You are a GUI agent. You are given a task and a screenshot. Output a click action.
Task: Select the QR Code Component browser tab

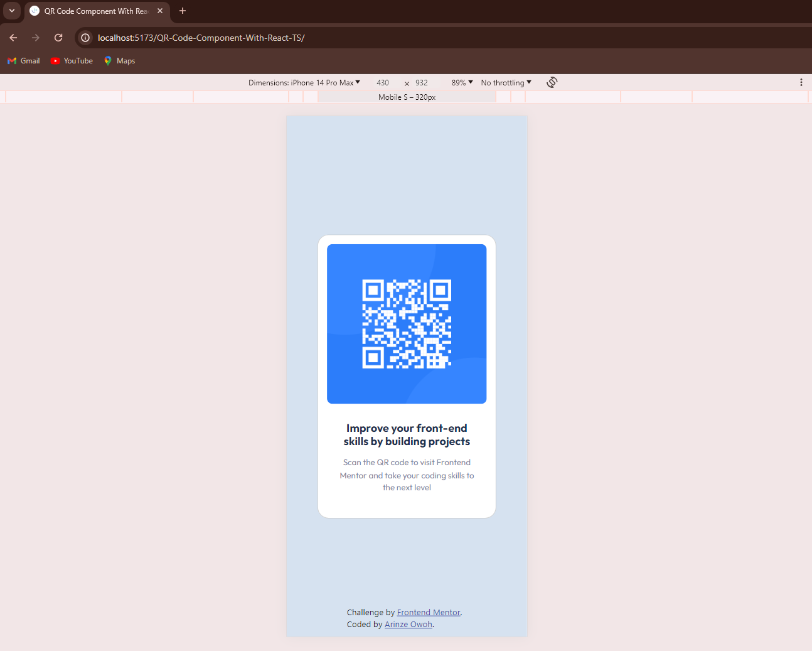tap(97, 11)
